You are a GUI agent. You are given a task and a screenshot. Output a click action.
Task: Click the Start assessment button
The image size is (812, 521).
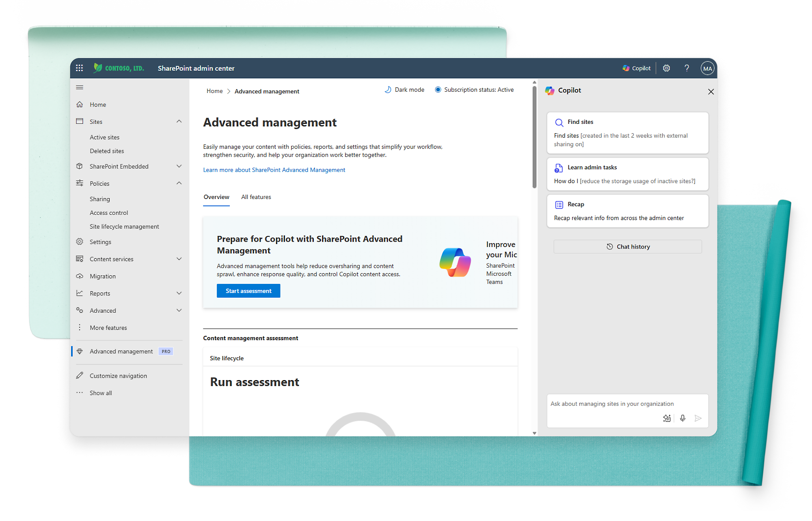click(x=248, y=291)
